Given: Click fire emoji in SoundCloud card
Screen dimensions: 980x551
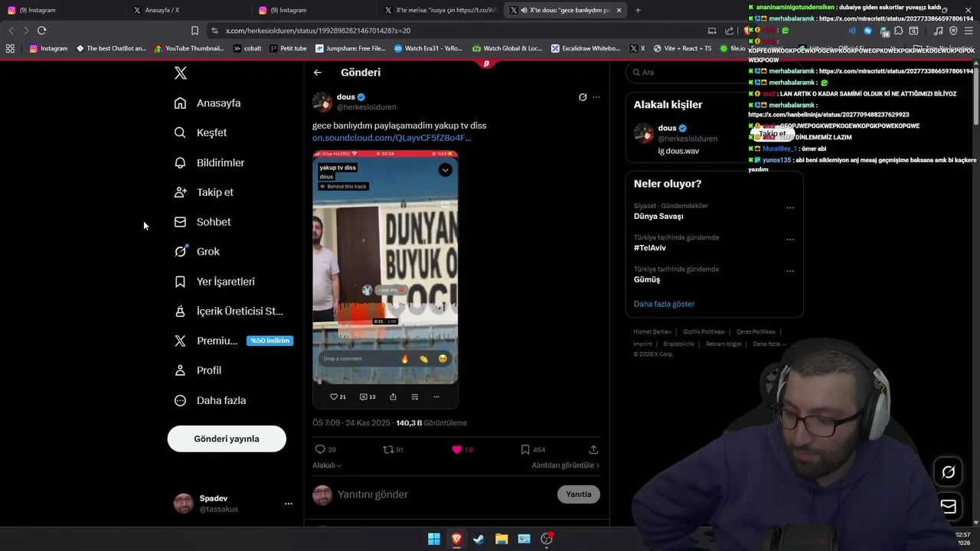Looking at the screenshot, I should 405,359.
